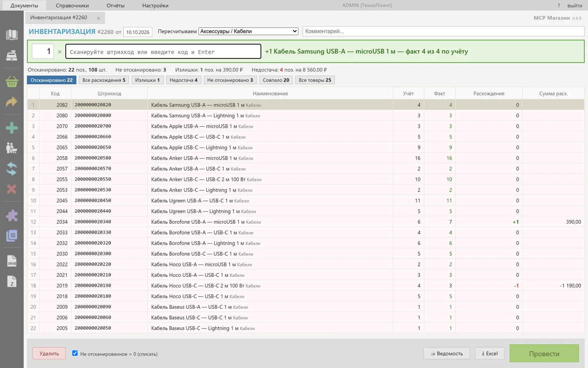588x368 pixels.
Task: Select the Излишки 1 filter tab
Action: pyautogui.click(x=147, y=80)
